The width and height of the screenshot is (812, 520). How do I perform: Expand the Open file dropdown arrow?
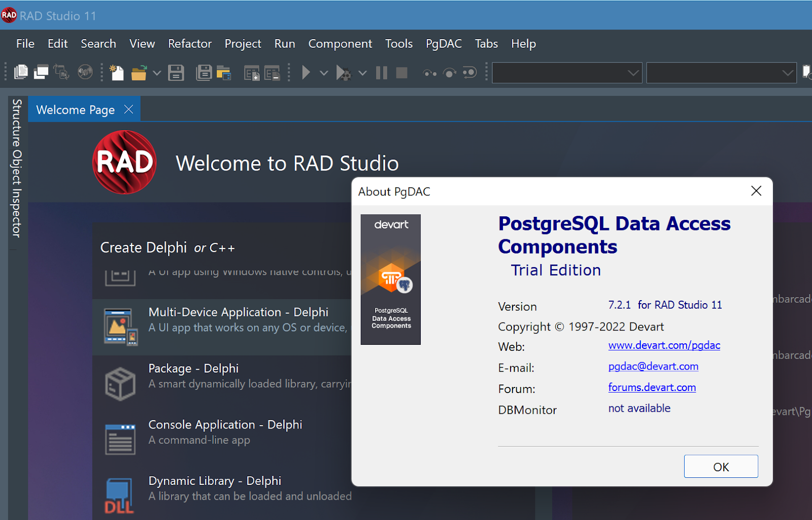point(157,73)
